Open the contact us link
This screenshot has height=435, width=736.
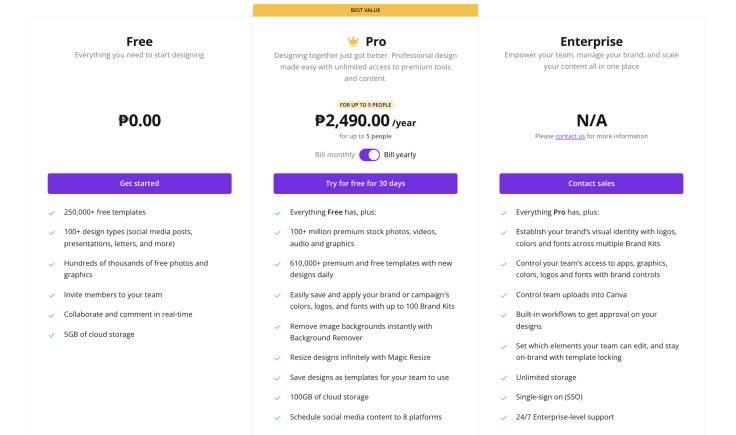click(x=570, y=136)
